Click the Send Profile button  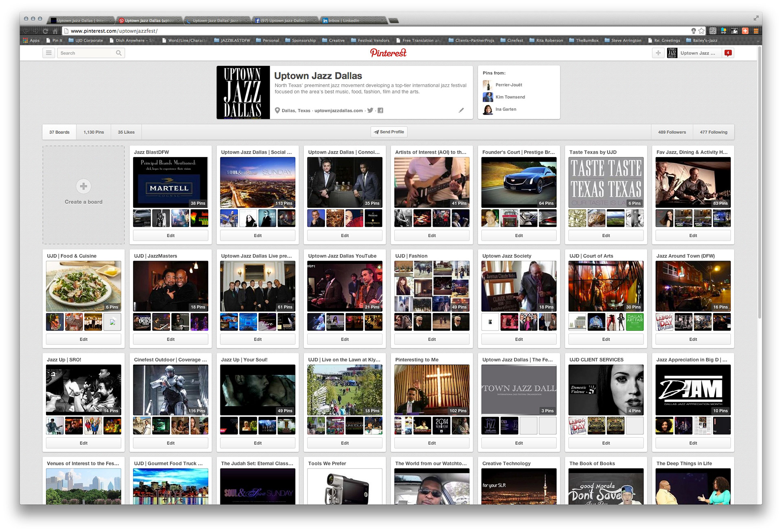pyautogui.click(x=389, y=132)
